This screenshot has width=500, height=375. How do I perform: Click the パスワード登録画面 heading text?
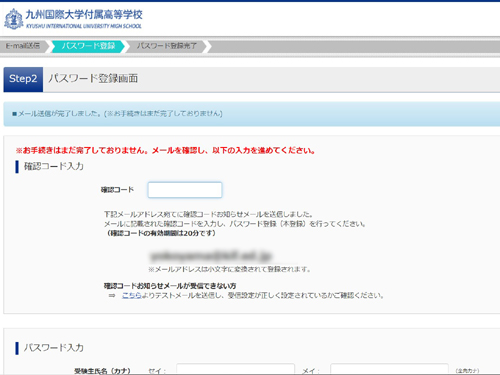pyautogui.click(x=93, y=79)
